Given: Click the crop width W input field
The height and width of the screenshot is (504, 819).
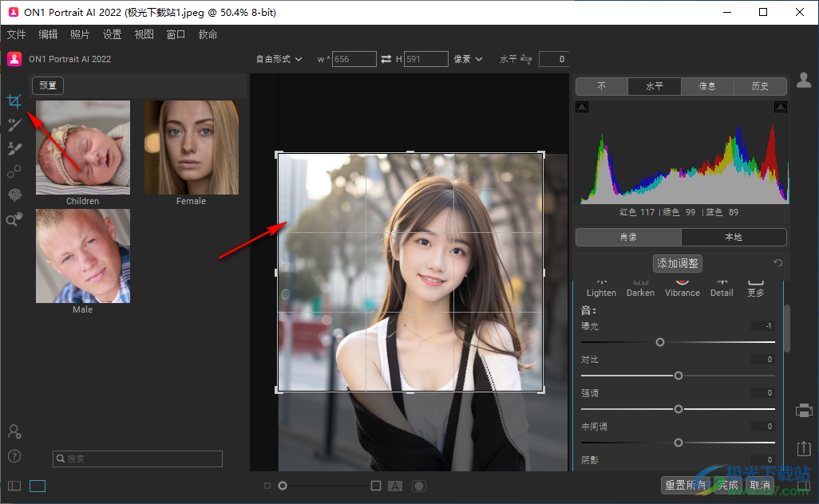Looking at the screenshot, I should pyautogui.click(x=354, y=59).
